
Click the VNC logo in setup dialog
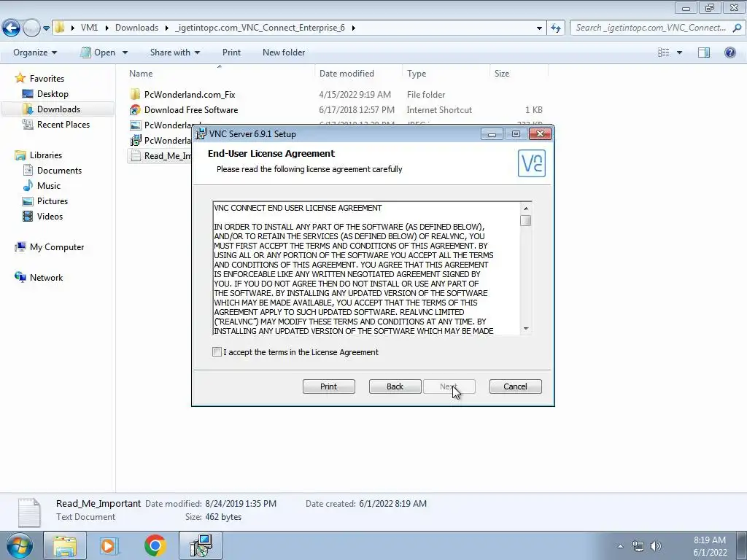(532, 163)
